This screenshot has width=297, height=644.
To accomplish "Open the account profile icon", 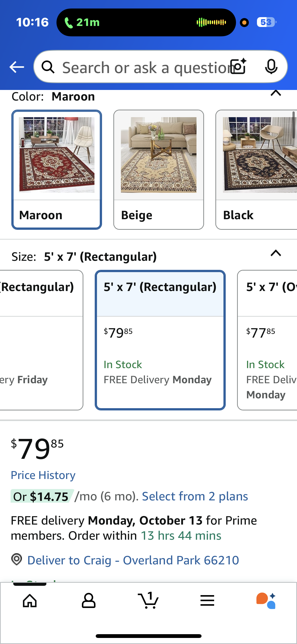I will [89, 601].
